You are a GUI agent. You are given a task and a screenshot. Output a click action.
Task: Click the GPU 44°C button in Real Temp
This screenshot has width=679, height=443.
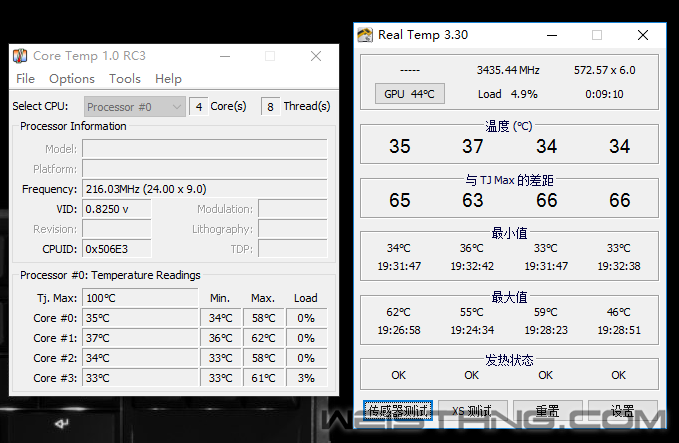(409, 94)
